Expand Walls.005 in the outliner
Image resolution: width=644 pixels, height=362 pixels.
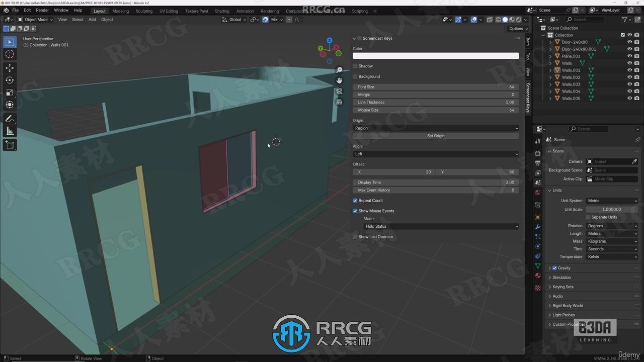[x=550, y=99]
